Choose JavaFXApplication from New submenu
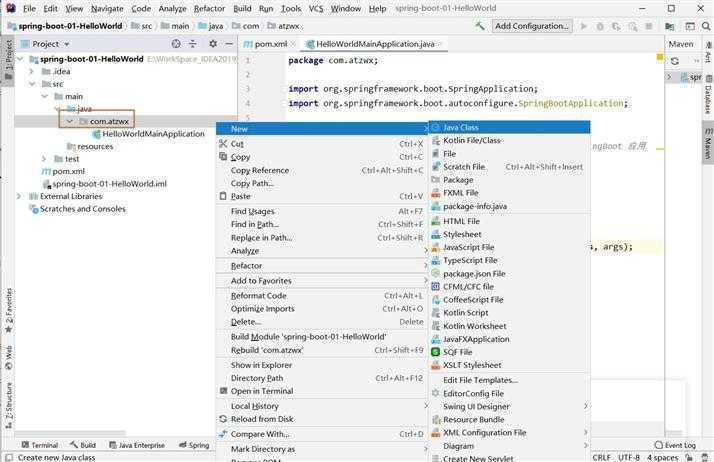The image size is (714, 462). point(509,339)
